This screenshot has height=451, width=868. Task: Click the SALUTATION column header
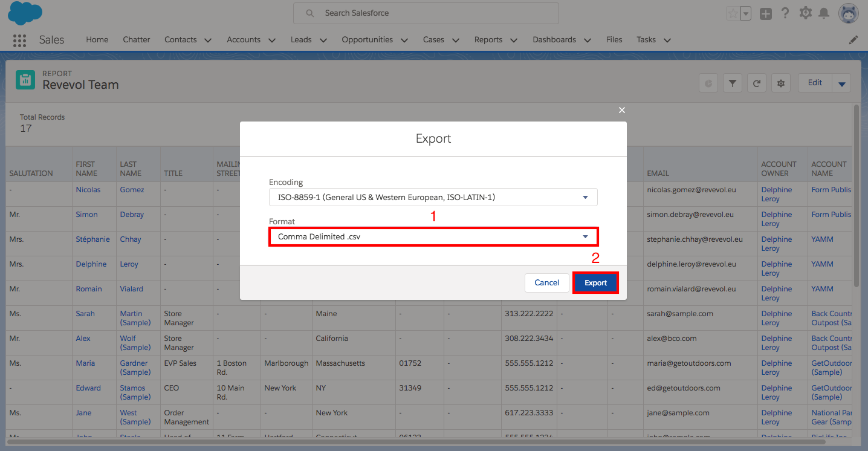pyautogui.click(x=31, y=174)
